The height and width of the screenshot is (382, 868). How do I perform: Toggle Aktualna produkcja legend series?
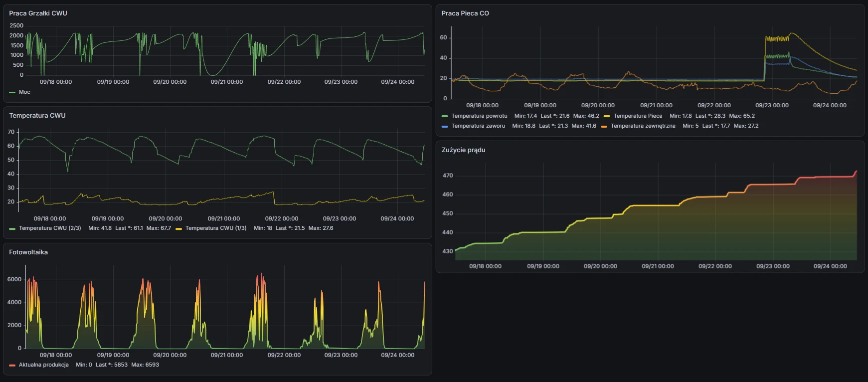pyautogui.click(x=44, y=365)
